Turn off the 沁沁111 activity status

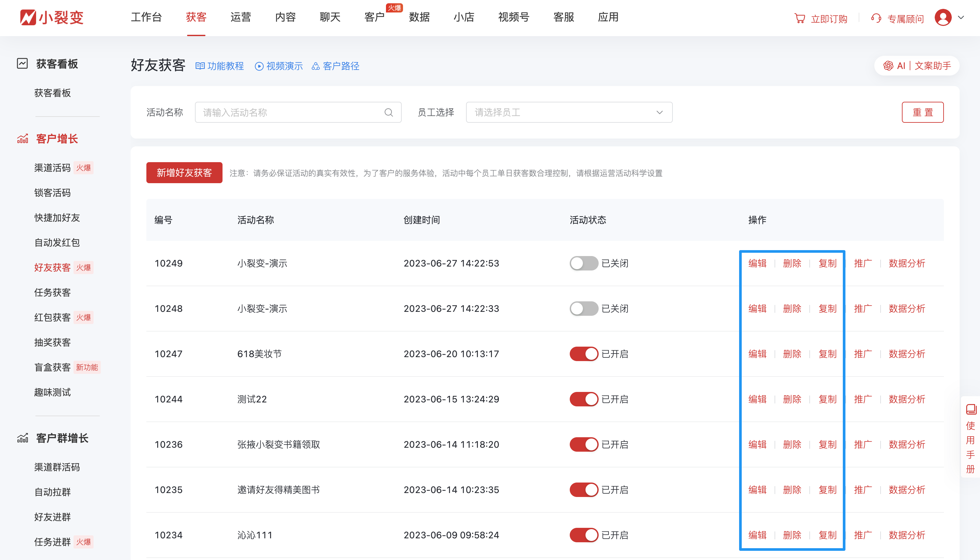[x=584, y=535]
